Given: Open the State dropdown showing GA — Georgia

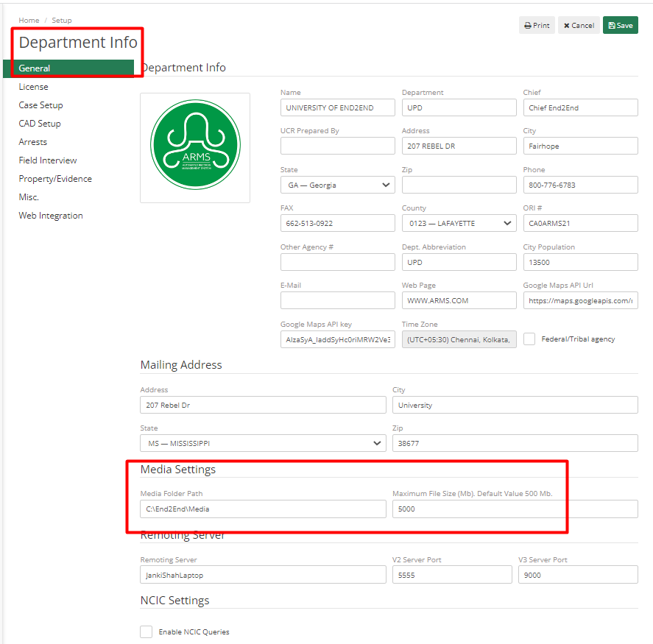Looking at the screenshot, I should click(x=337, y=185).
